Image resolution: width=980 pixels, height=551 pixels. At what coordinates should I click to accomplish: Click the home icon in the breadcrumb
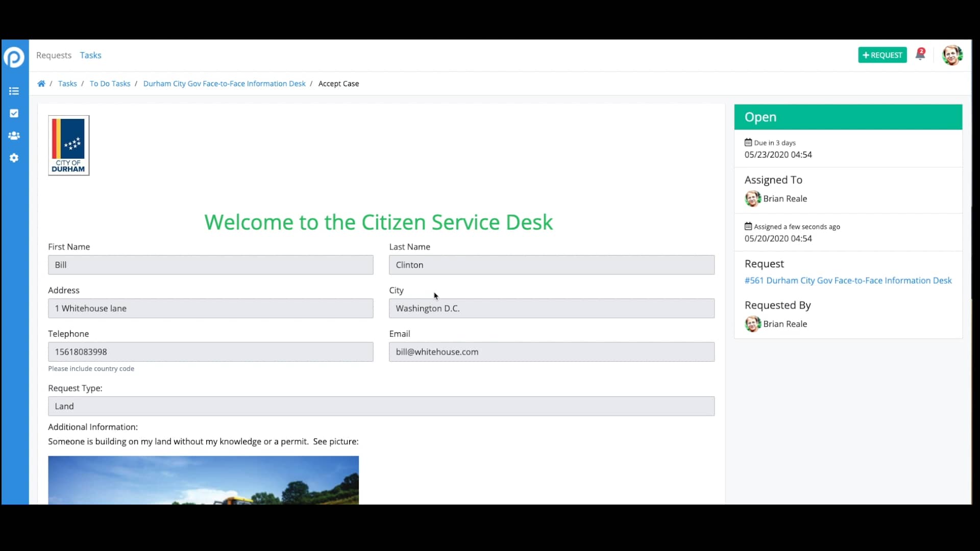pos(41,83)
